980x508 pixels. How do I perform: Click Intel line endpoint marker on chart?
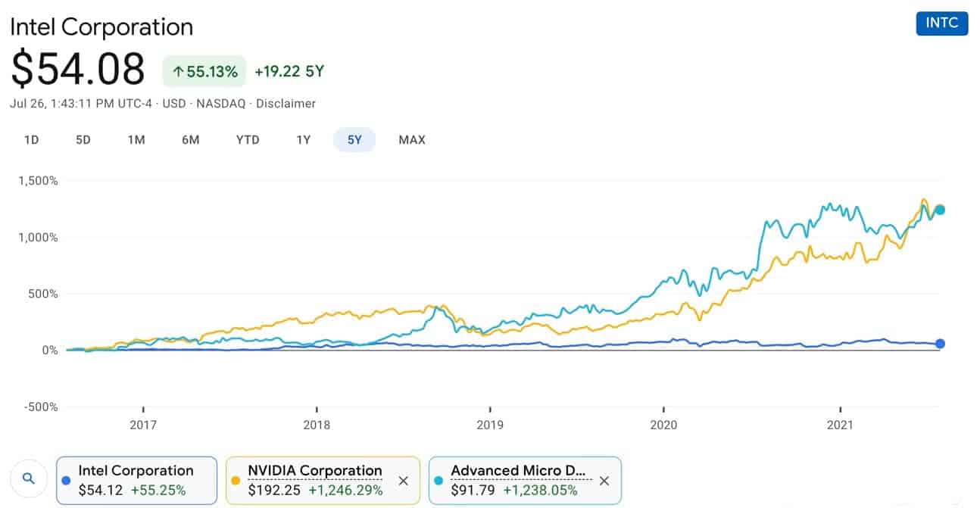click(940, 344)
